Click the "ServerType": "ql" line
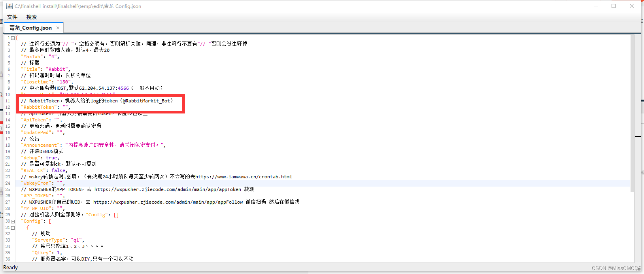Viewport: 644px width, 274px height. 58,240
